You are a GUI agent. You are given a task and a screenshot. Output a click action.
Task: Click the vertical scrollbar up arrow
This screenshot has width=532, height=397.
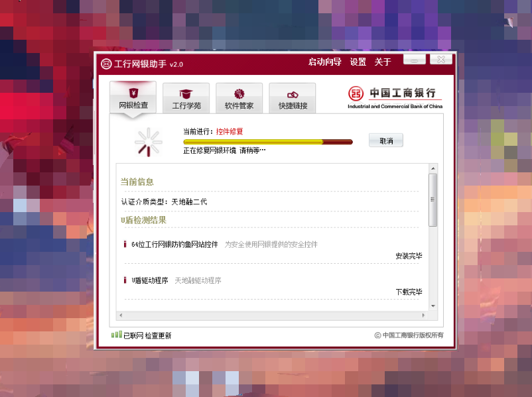[433, 168]
